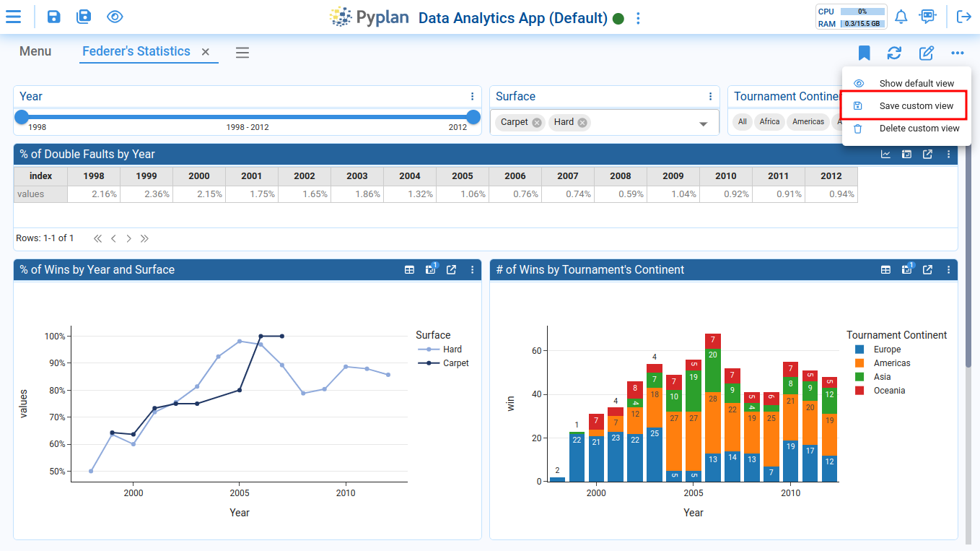
Task: Open the Year selector options menu
Action: (473, 96)
